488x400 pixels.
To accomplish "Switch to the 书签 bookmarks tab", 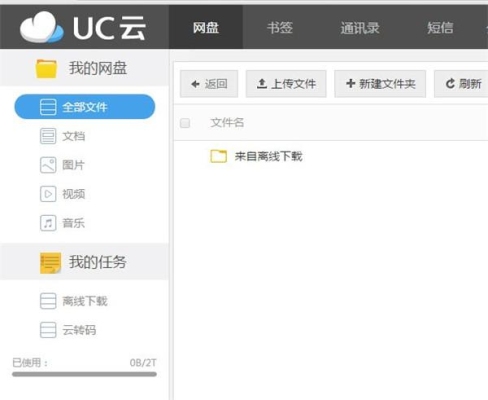I will click(280, 27).
